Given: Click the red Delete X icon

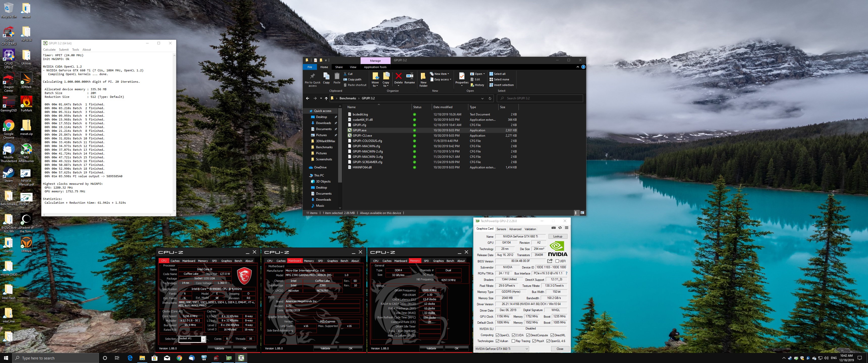Looking at the screenshot, I should [x=398, y=76].
